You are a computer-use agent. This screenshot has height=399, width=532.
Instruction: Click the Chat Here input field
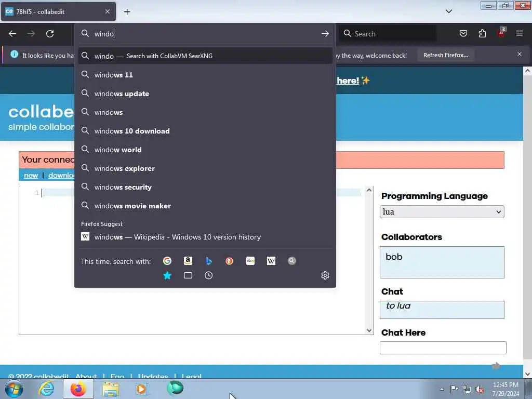click(x=443, y=348)
